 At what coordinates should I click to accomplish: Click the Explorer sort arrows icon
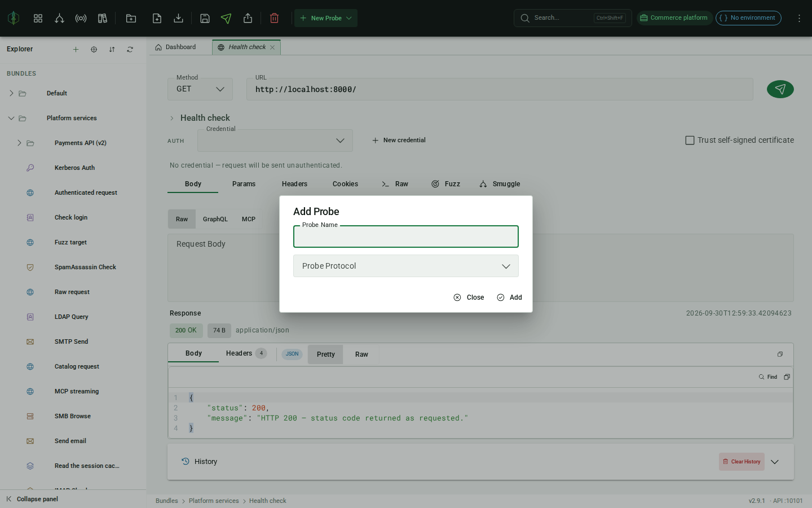coord(112,49)
